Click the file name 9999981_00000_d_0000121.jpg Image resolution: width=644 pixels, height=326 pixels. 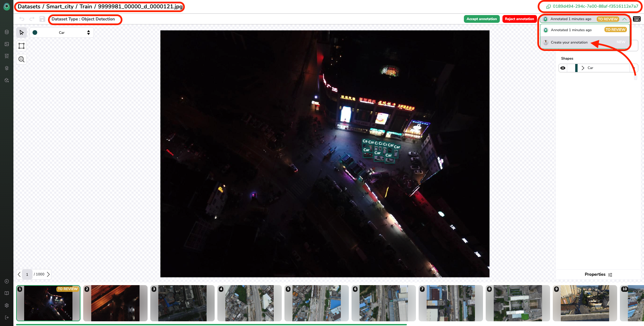[140, 6]
